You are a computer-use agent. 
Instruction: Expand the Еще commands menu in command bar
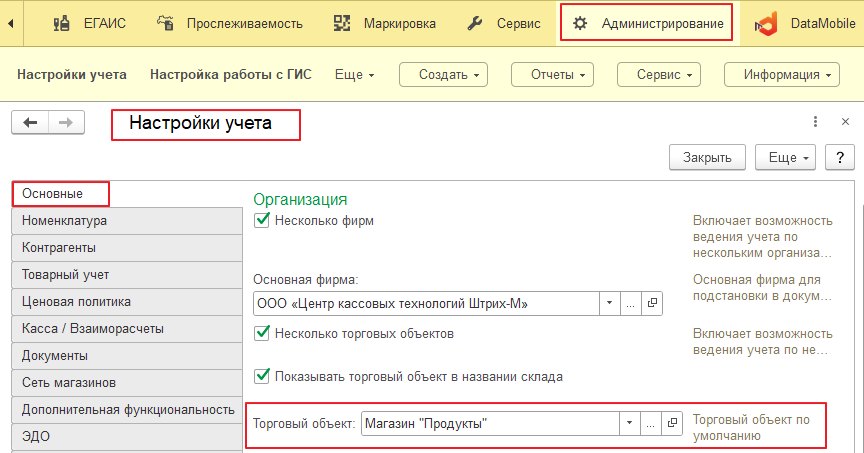click(354, 74)
